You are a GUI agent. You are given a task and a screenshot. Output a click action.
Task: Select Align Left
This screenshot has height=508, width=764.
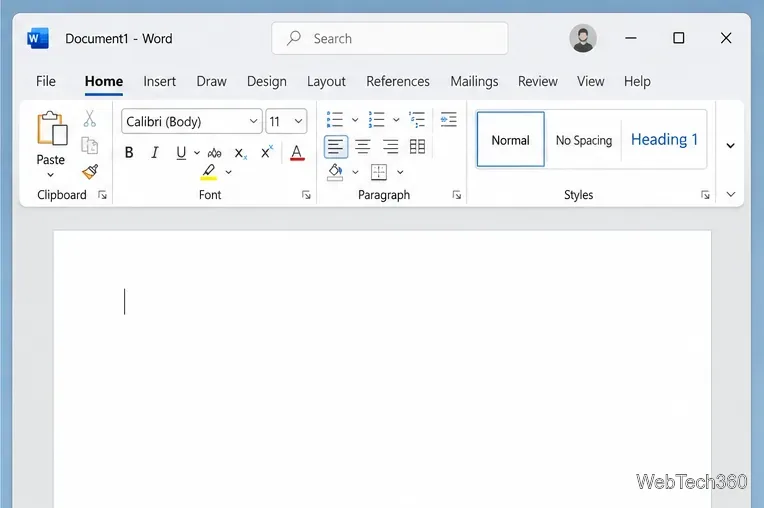(336, 147)
